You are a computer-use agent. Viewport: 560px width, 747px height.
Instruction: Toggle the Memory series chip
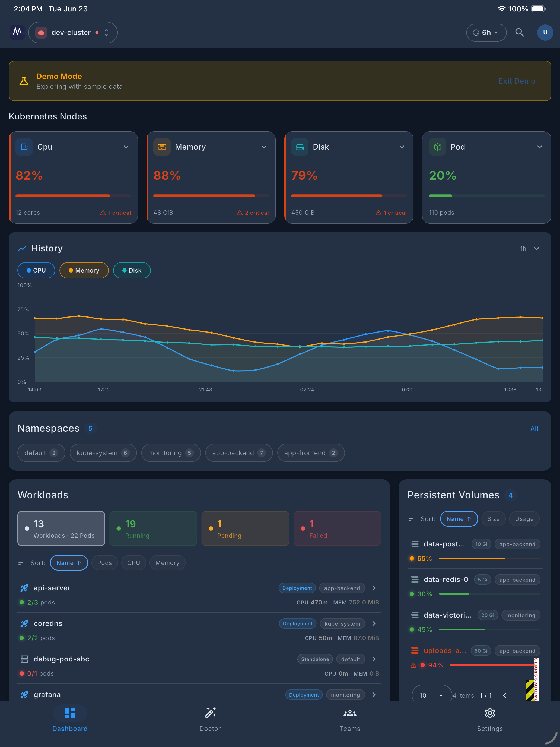click(84, 271)
